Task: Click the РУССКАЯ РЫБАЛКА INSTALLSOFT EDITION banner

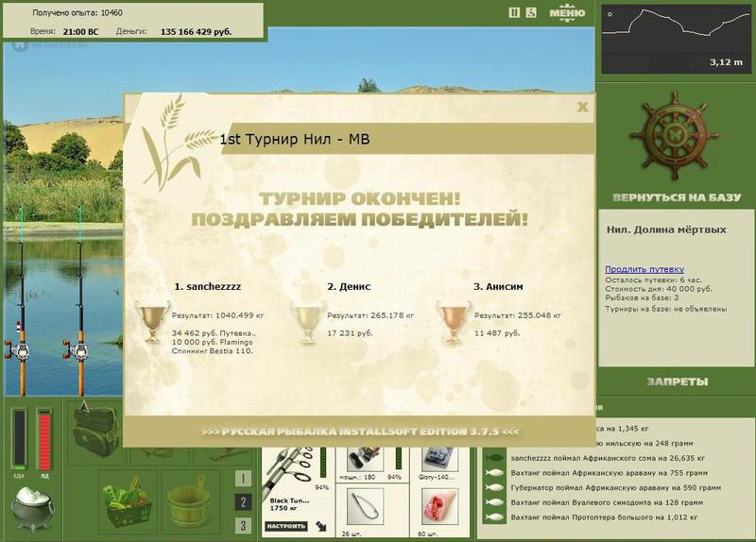Action: (360, 432)
